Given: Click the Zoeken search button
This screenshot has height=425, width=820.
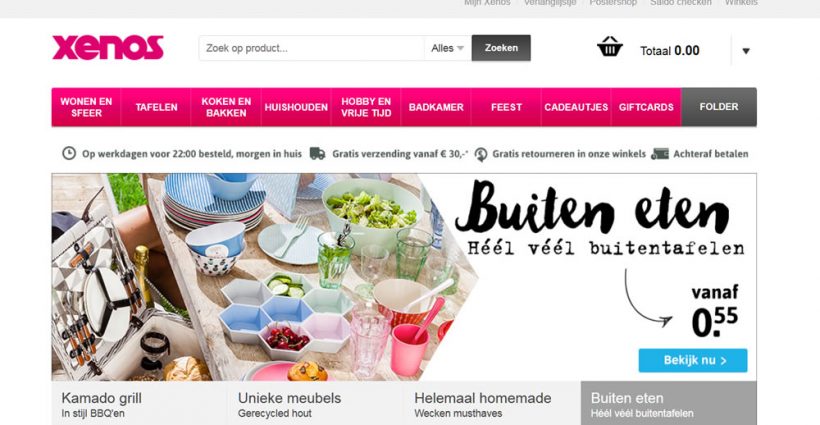Looking at the screenshot, I should [501, 48].
